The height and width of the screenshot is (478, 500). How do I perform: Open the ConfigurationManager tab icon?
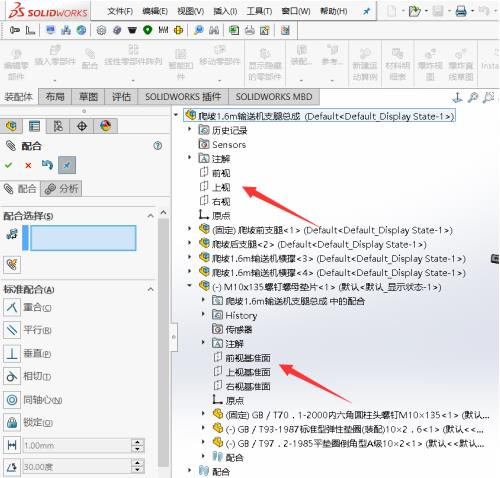coord(58,126)
